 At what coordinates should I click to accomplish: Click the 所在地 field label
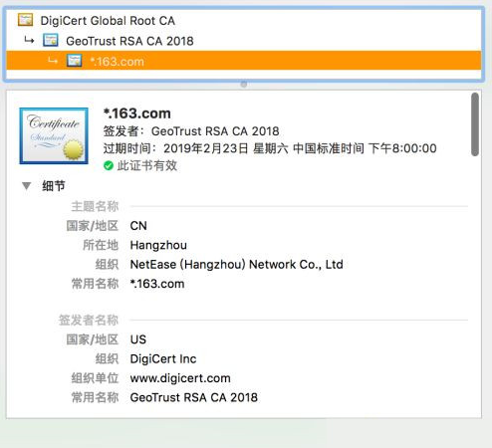(x=101, y=245)
